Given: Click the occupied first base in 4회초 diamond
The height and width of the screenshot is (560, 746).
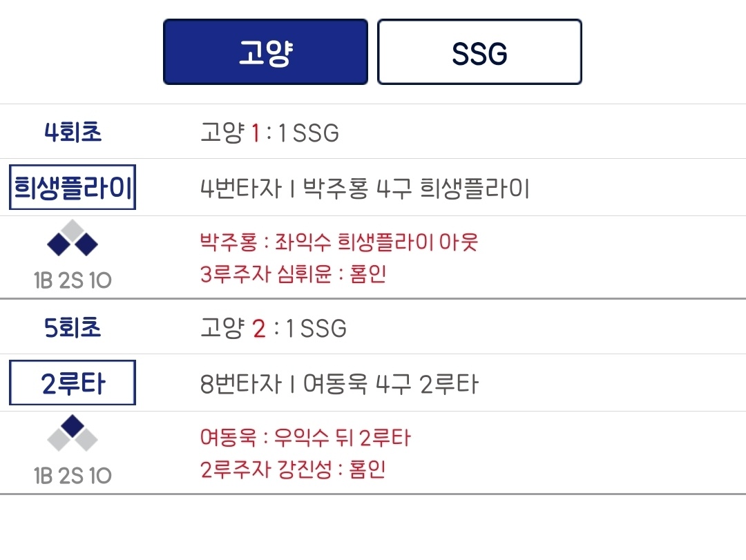Looking at the screenshot, I should click(86, 244).
